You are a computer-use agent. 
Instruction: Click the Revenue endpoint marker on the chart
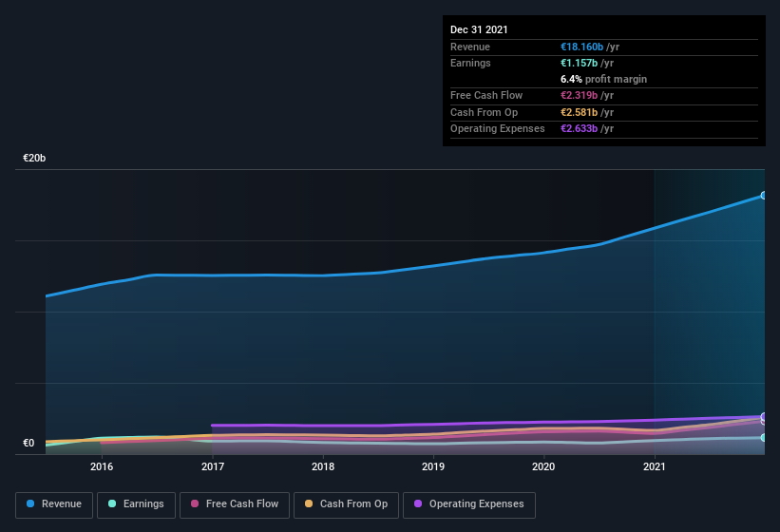point(763,196)
